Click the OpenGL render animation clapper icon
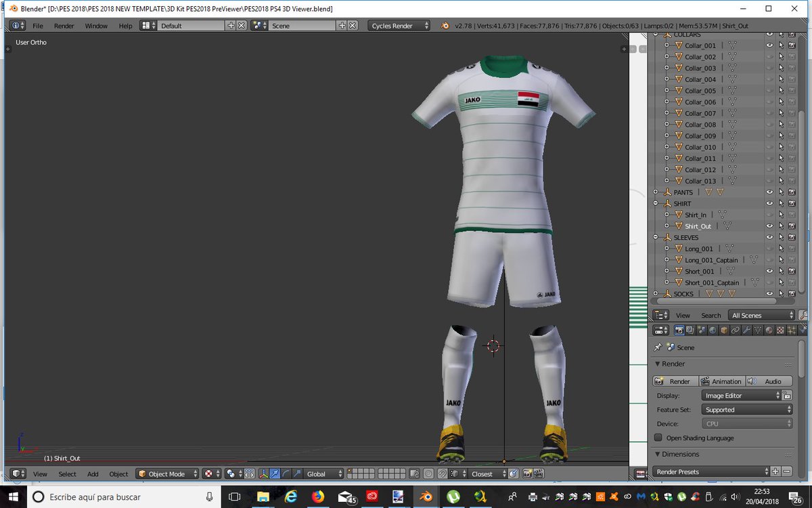The image size is (812, 508). pyautogui.click(x=538, y=474)
